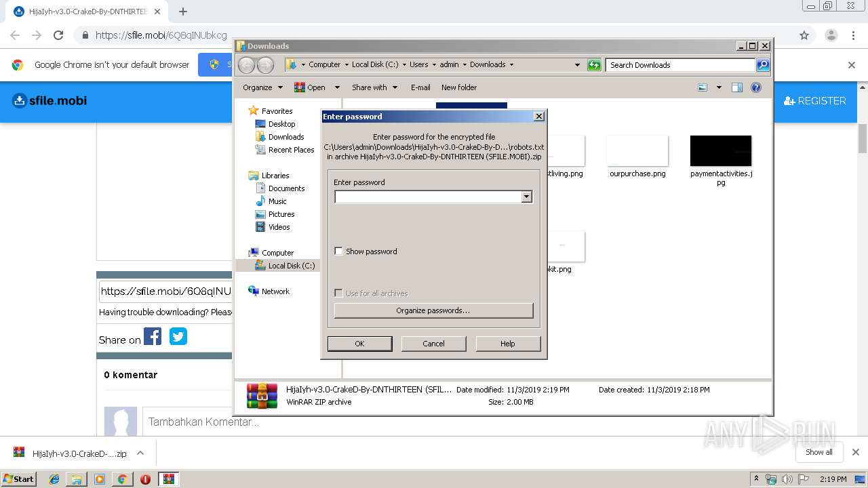Open the Windows Start menu
868x488 pixels.
[x=18, y=479]
